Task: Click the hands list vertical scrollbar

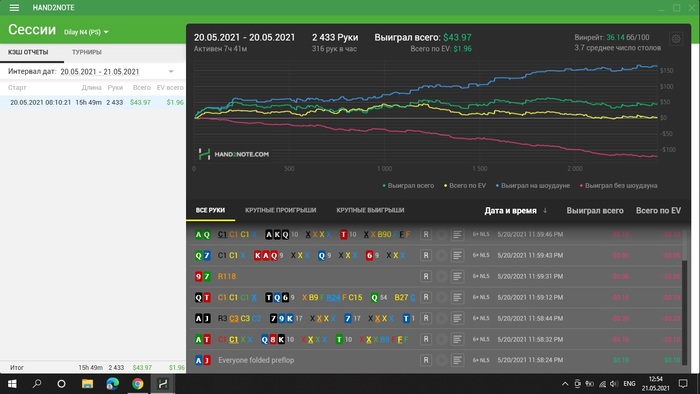Action: [684, 312]
